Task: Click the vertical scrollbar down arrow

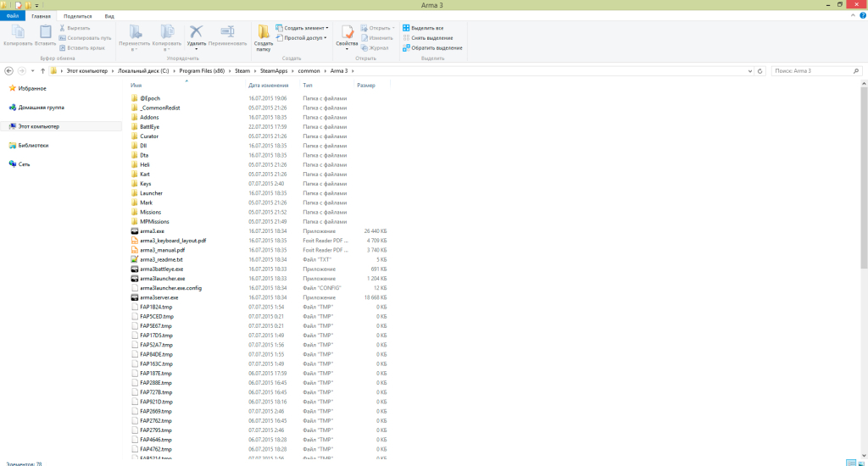Action: [x=864, y=456]
